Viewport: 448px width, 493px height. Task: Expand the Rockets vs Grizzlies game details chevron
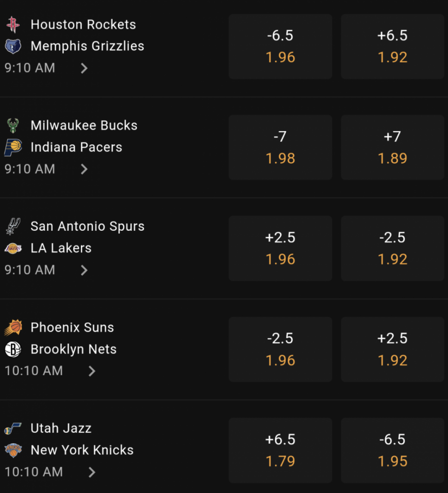pos(84,68)
